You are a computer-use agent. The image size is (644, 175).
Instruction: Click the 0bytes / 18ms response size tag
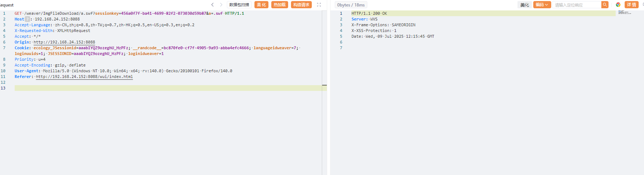351,5
